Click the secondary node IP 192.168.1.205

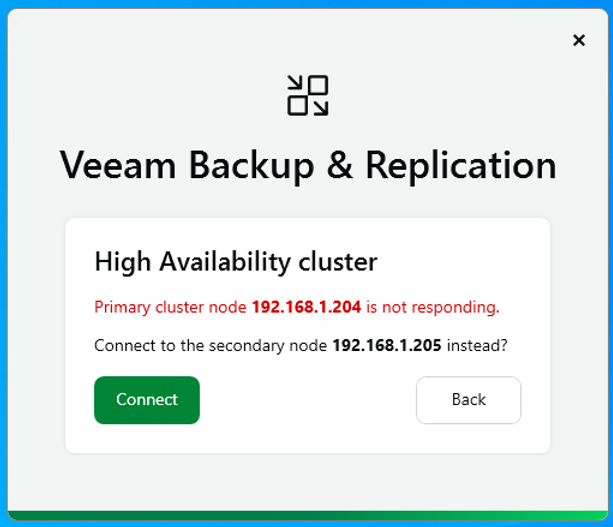(x=387, y=345)
